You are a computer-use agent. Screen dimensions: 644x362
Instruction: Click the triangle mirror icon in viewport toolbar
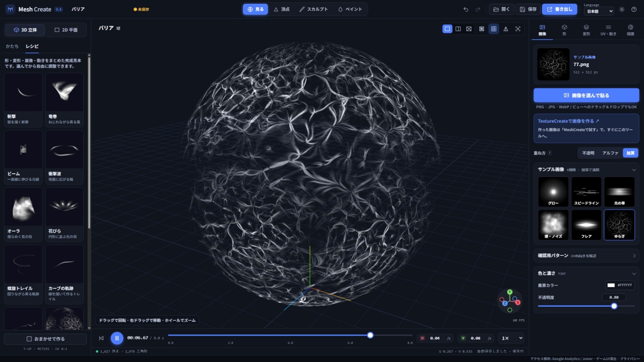[x=506, y=28]
